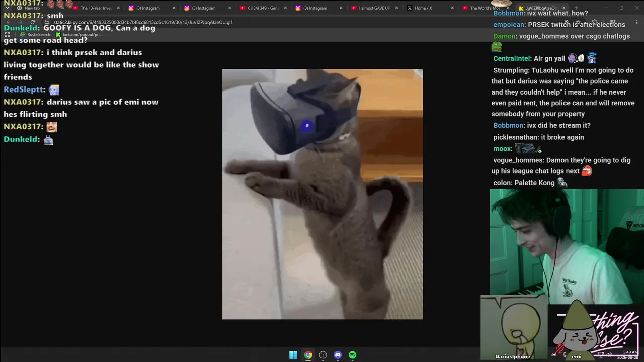
Task: Open the Windows Start menu
Action: pyautogui.click(x=293, y=355)
